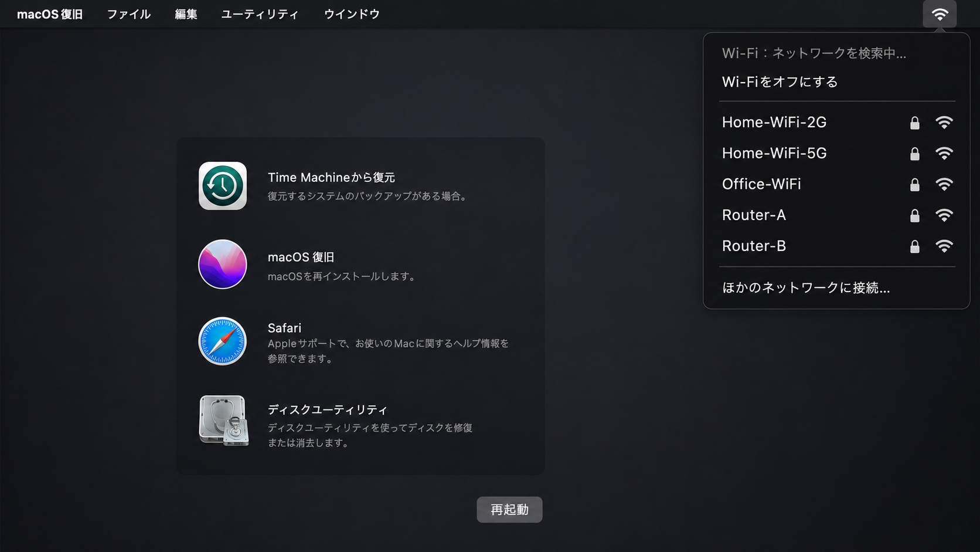Connect to the Home-WiFi-5G network

836,153
